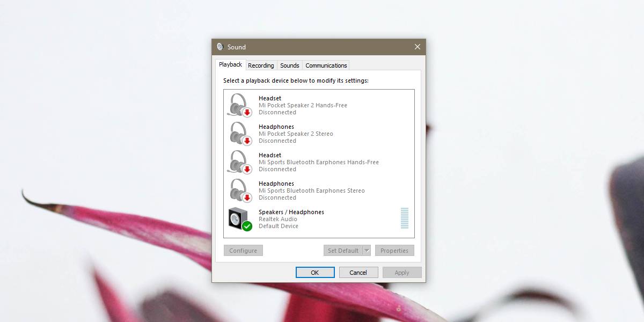This screenshot has height=322, width=644.
Task: Click the Realtek Audio speaker icon
Action: click(x=239, y=219)
